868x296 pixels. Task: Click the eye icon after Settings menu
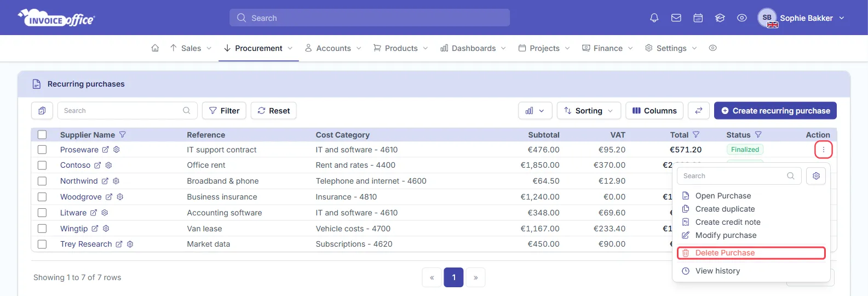coord(712,48)
